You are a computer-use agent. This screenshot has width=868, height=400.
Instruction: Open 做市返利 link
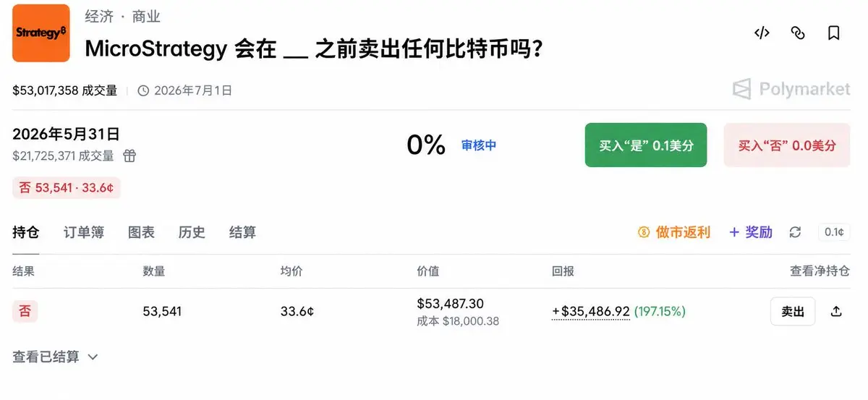[674, 232]
